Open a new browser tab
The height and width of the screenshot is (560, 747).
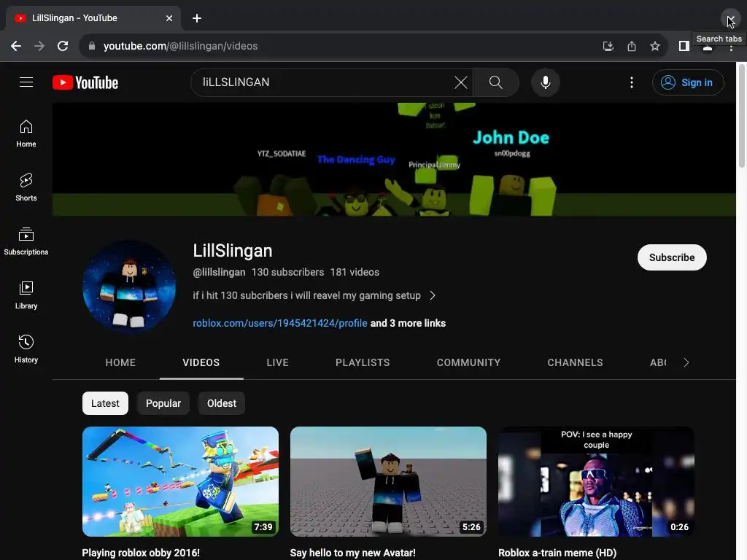[x=197, y=18]
